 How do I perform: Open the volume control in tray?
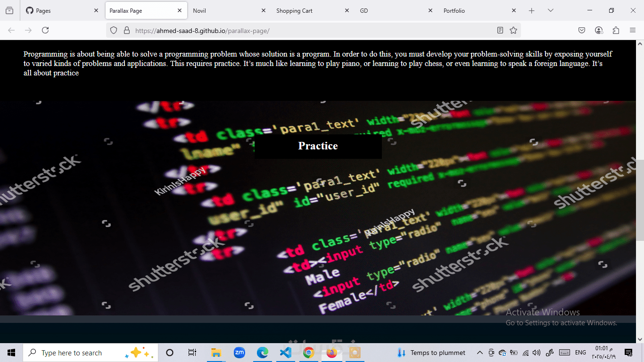tap(537, 353)
